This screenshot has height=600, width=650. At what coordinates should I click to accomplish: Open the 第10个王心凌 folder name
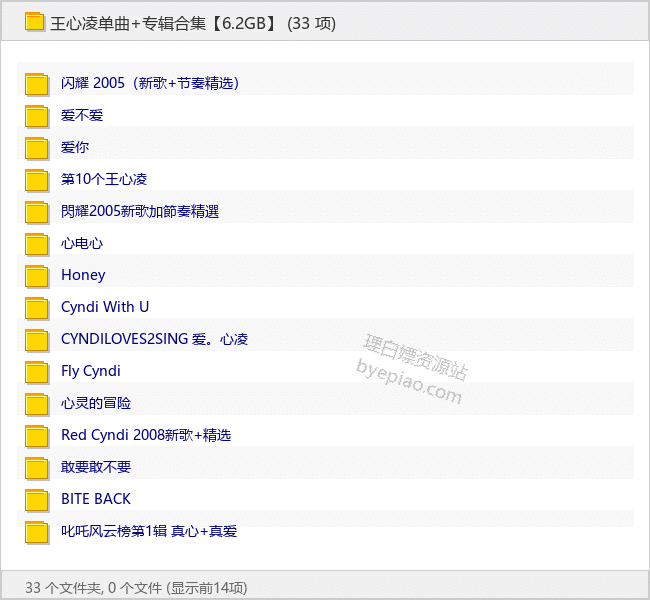[104, 179]
